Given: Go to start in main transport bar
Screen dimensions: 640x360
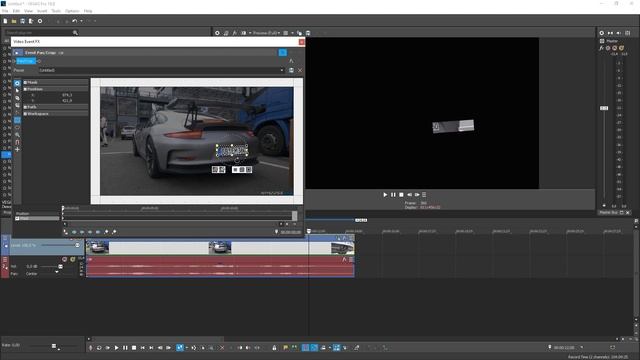Looking at the screenshot, I should [142, 348].
